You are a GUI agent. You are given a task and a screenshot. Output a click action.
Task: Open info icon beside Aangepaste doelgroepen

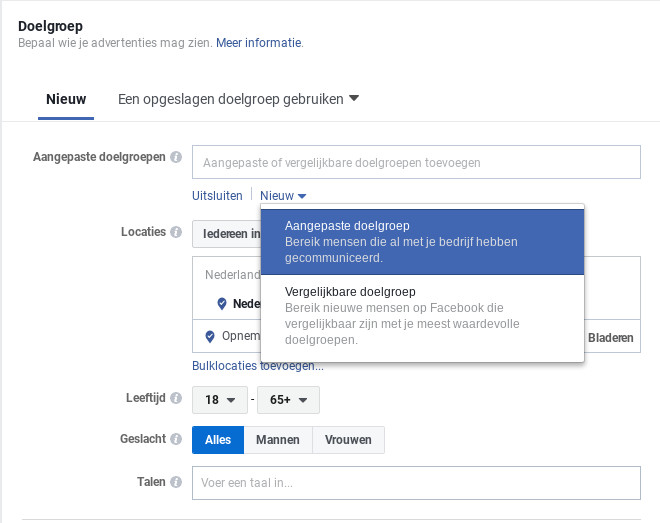tap(176, 157)
